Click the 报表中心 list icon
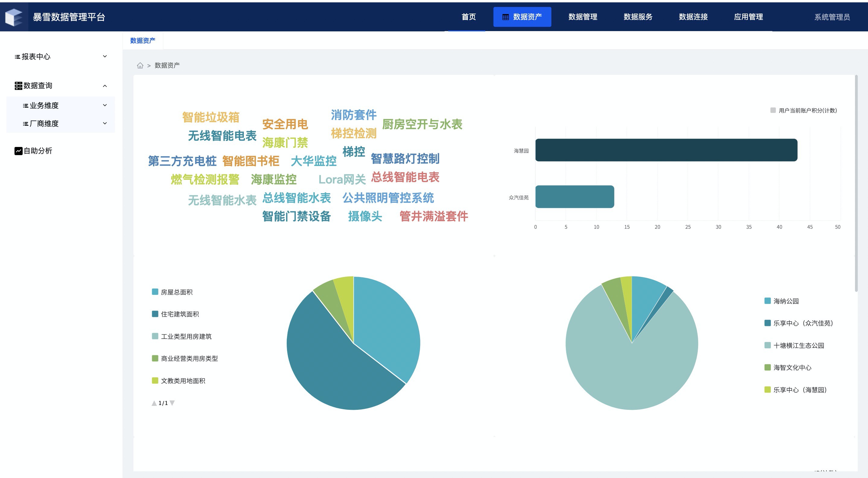 coord(17,57)
